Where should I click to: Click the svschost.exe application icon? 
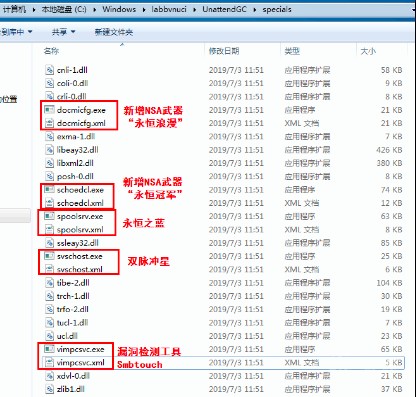pyautogui.click(x=49, y=256)
